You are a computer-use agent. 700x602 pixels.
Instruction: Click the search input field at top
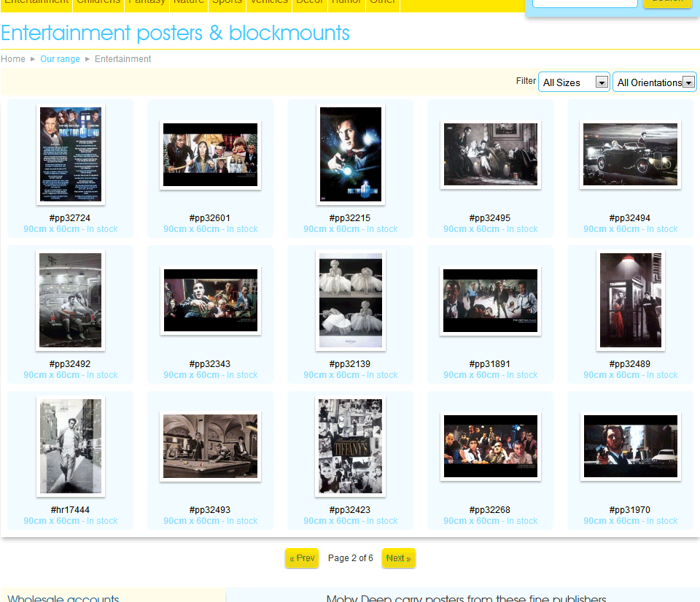coord(585,3)
